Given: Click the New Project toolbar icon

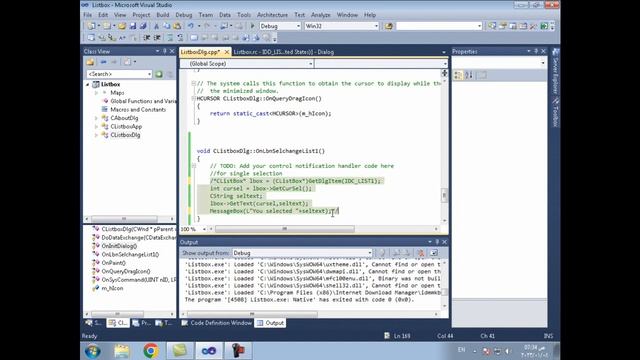Looking at the screenshot, I should pos(91,26).
